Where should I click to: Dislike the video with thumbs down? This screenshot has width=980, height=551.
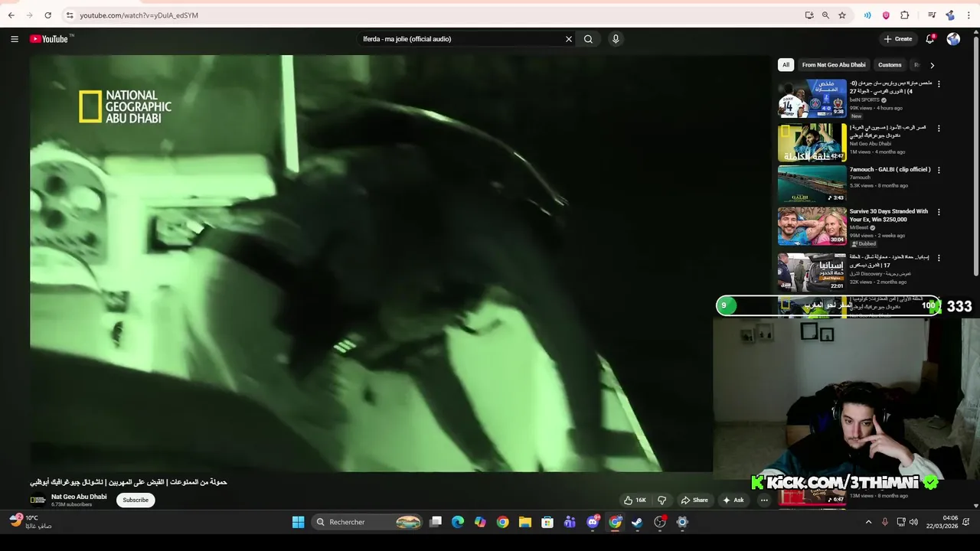point(661,500)
